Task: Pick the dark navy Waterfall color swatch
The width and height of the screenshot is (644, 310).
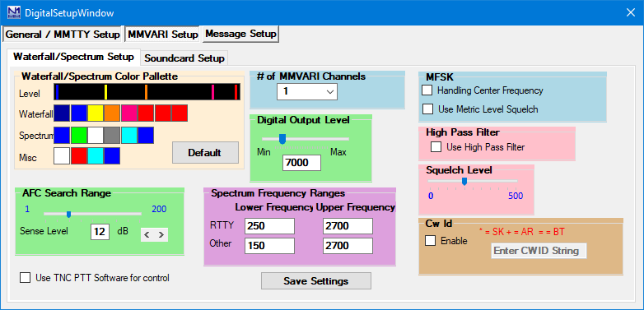Action: 62,113
